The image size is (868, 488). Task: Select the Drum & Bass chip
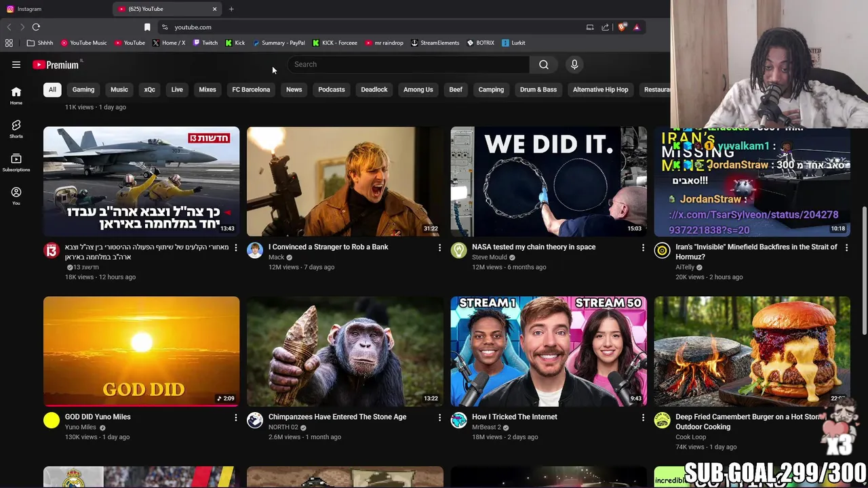[x=538, y=89]
